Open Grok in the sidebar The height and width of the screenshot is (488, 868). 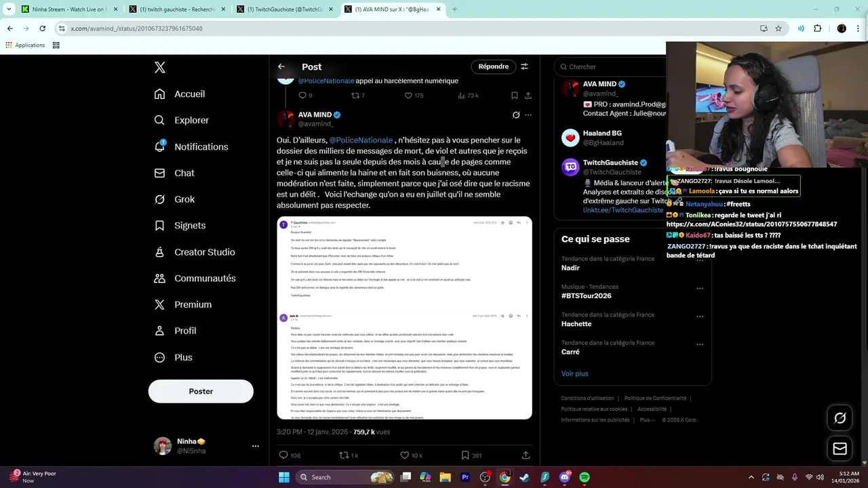click(174, 199)
